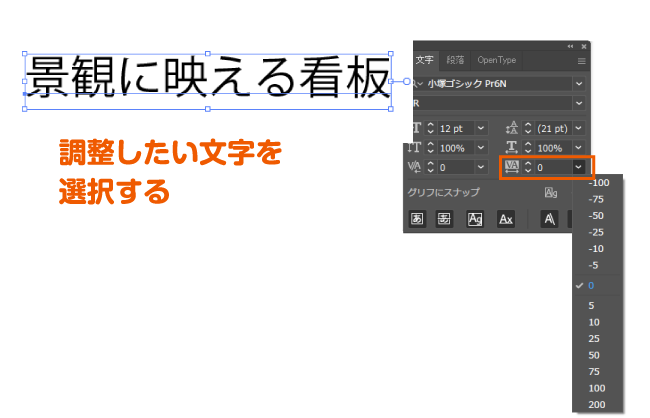650x418 pixels.
Task: Click the second glyph snap icon
Action: pos(445,218)
